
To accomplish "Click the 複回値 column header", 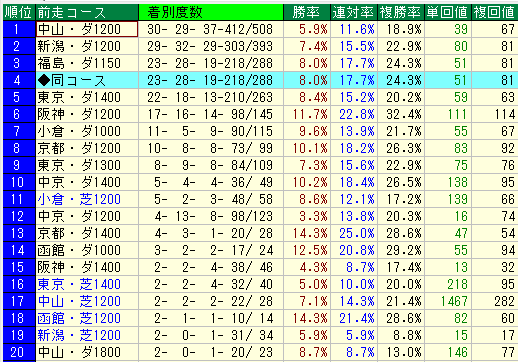I will (495, 12).
